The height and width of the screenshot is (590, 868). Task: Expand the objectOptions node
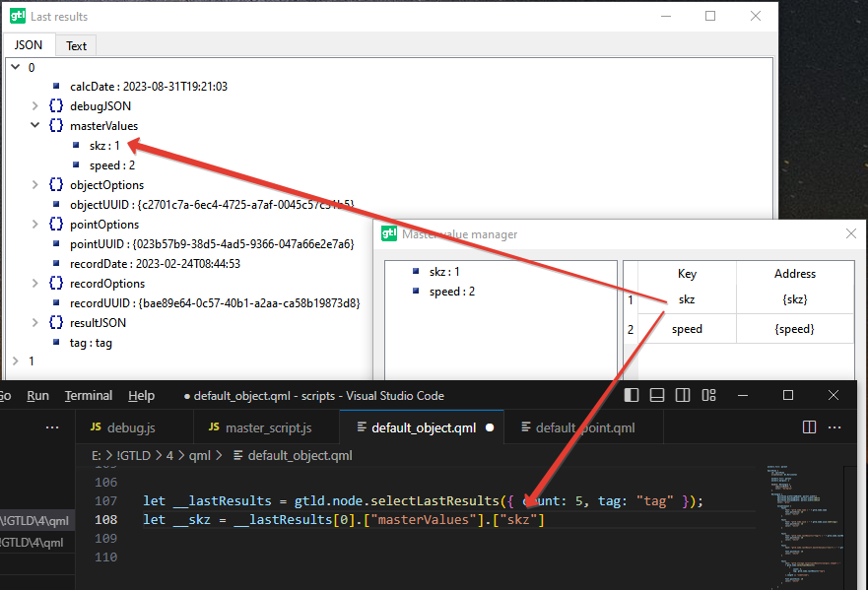point(35,185)
